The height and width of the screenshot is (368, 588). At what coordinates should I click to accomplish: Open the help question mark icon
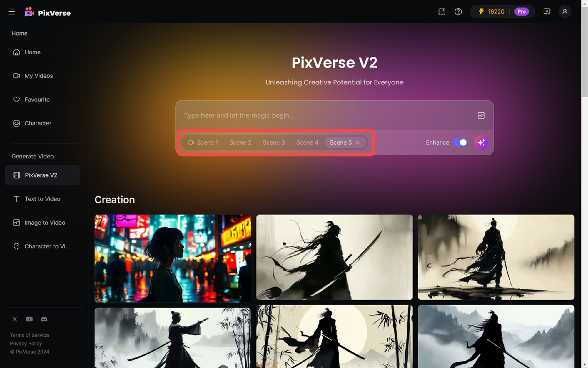[x=458, y=12]
